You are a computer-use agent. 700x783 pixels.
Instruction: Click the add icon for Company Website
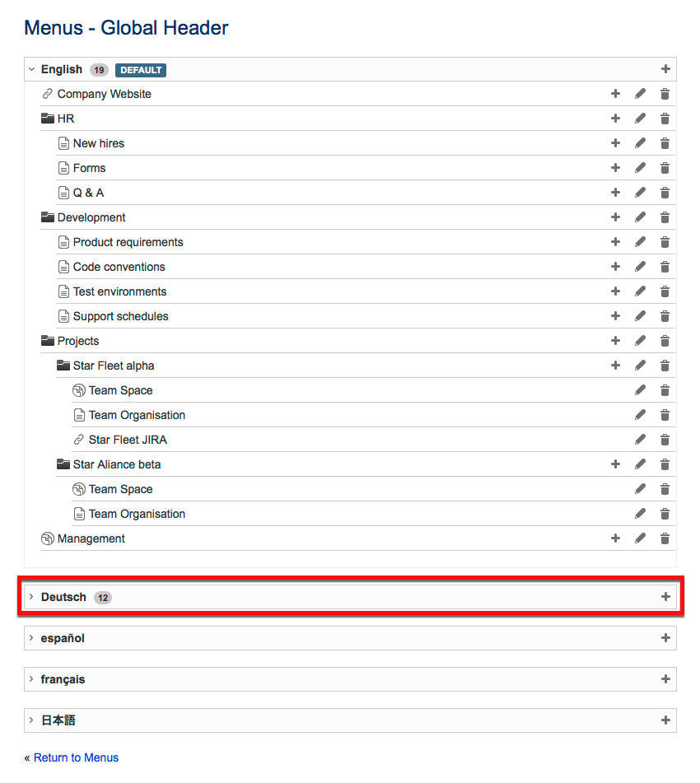tap(615, 94)
